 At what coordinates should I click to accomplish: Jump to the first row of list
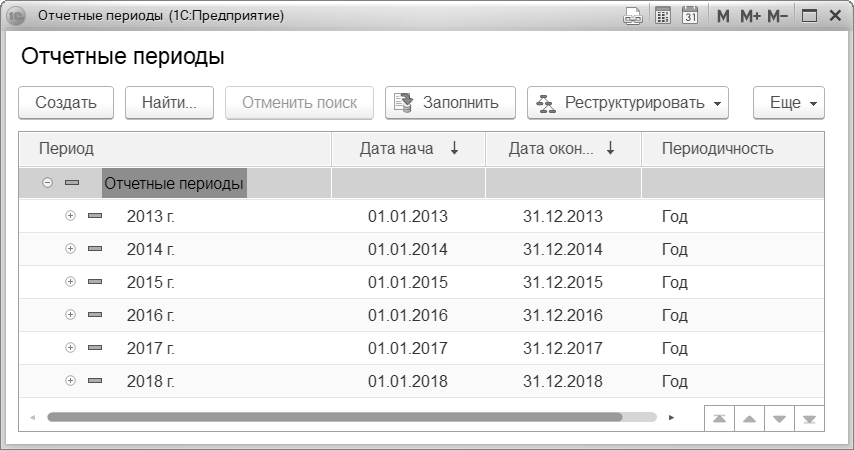719,417
